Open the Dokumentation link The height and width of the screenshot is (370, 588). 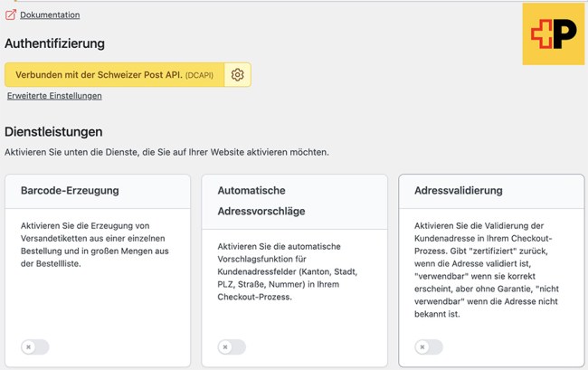(50, 14)
